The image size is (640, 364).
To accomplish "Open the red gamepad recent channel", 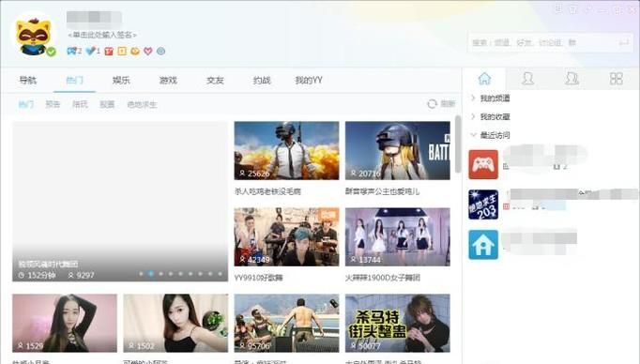I will (x=483, y=164).
